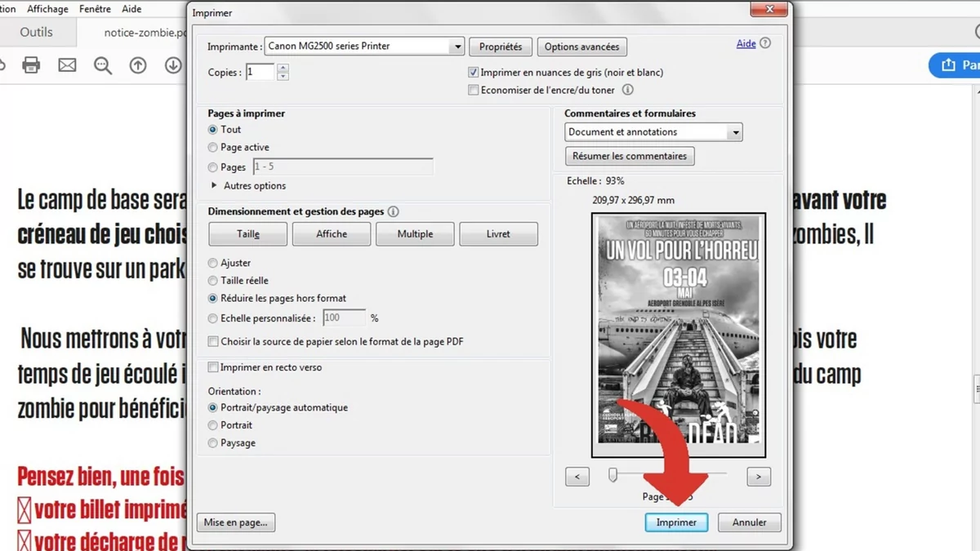This screenshot has width=980, height=551.
Task: Show next preview page with right arrow
Action: (x=759, y=477)
